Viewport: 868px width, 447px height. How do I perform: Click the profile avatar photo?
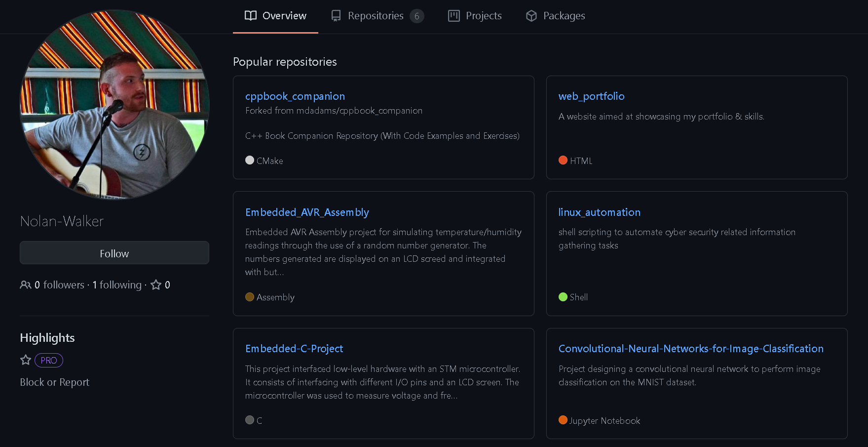(x=114, y=105)
